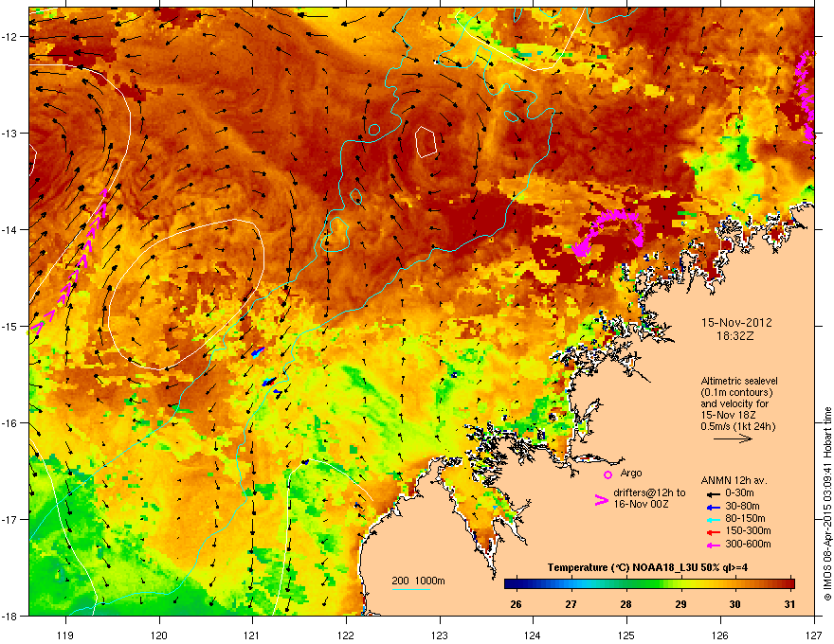Viewport: 834px width, 644px height.
Task: Click the longitude axis label '121'
Action: pos(252,635)
